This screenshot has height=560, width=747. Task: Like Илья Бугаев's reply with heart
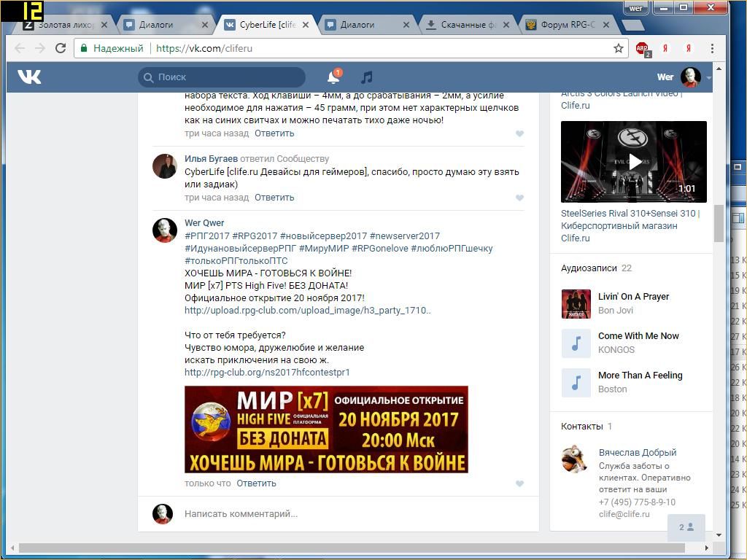click(x=519, y=198)
